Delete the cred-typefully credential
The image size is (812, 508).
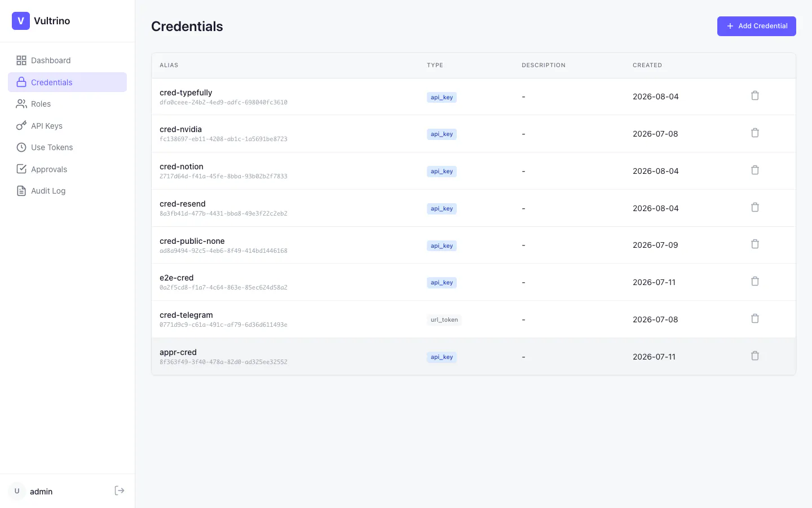[x=755, y=96]
